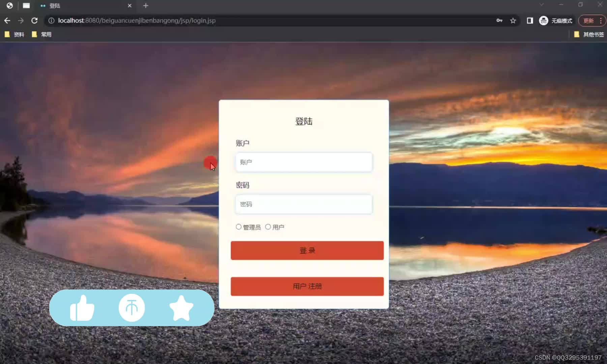
Task: Select the 用户 radio button
Action: click(268, 227)
